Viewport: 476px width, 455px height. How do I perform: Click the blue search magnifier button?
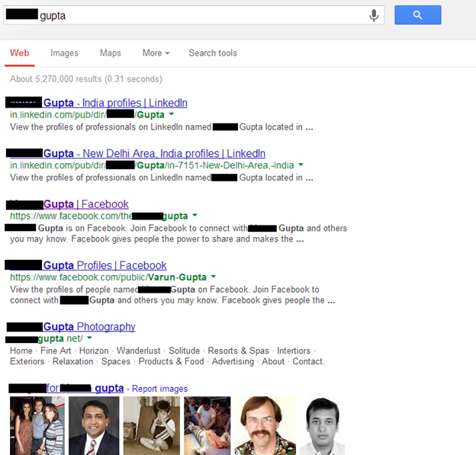tap(418, 15)
